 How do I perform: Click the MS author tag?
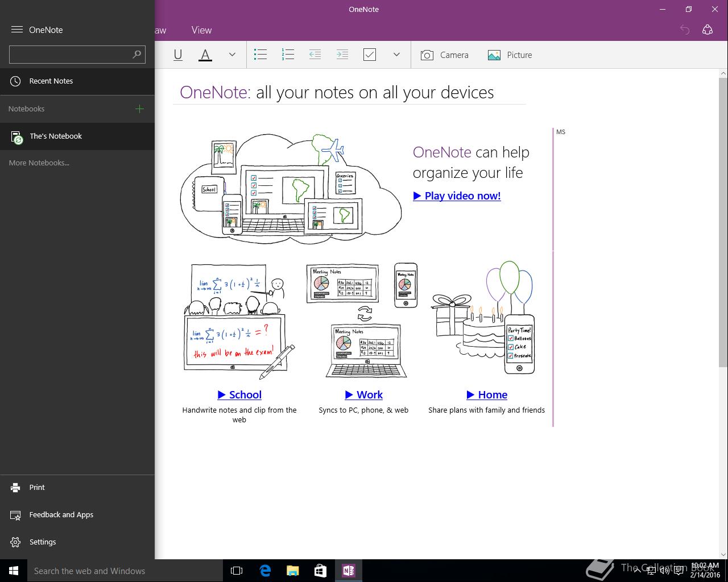tap(561, 132)
